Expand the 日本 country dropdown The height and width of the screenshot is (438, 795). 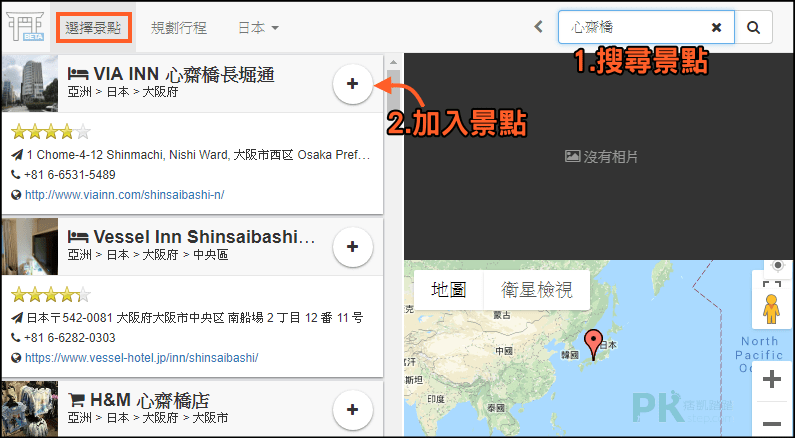(259, 28)
